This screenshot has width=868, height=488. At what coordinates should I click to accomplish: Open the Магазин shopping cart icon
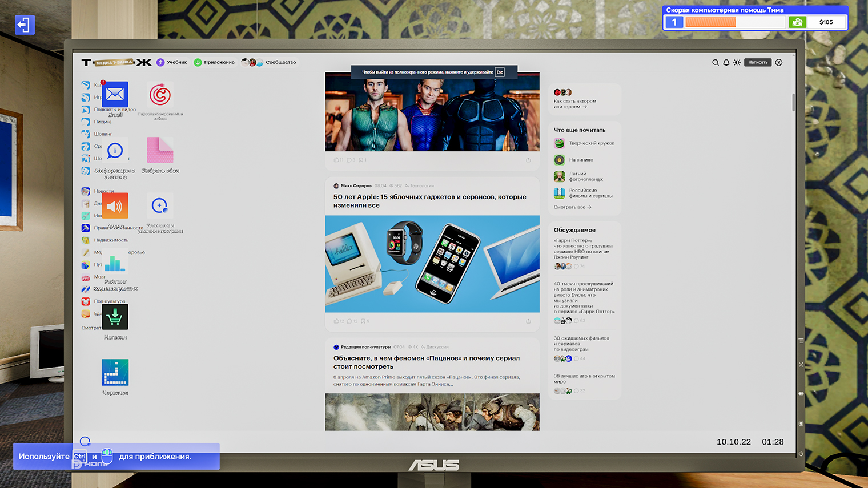(x=115, y=317)
